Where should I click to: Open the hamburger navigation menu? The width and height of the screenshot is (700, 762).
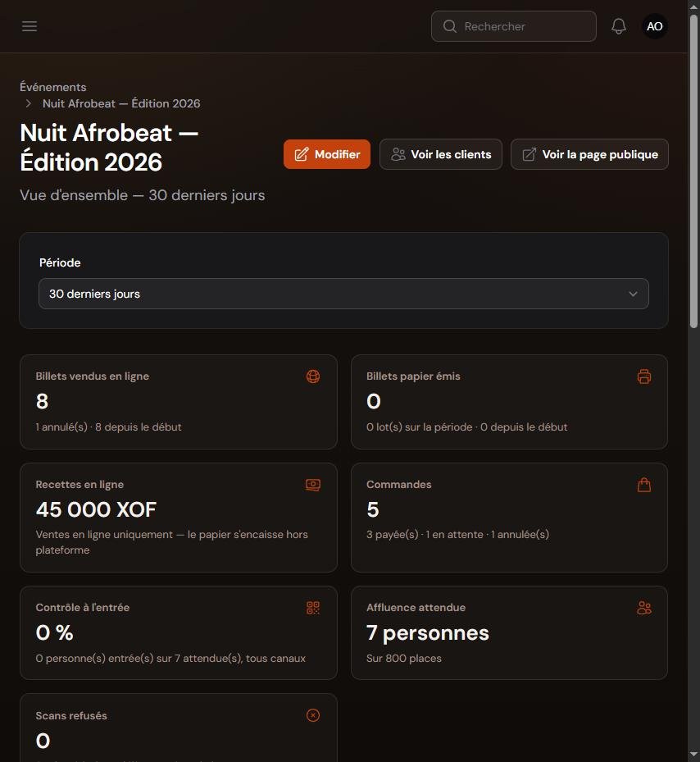(30, 26)
